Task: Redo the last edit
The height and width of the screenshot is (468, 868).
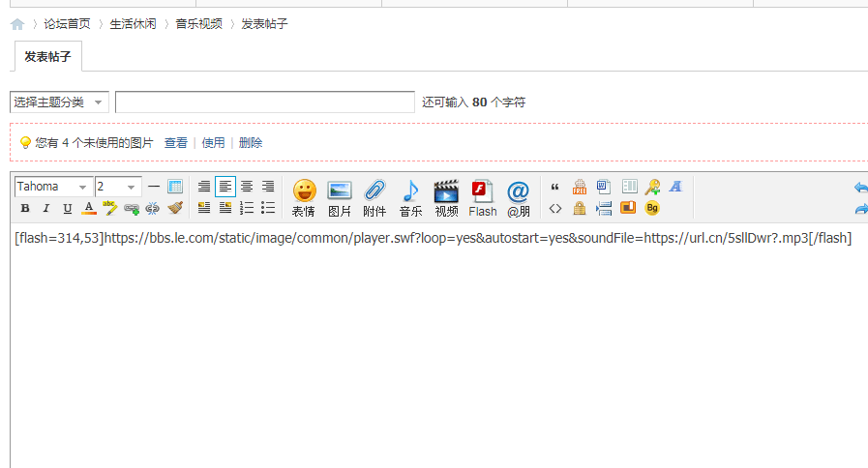Action: point(861,209)
